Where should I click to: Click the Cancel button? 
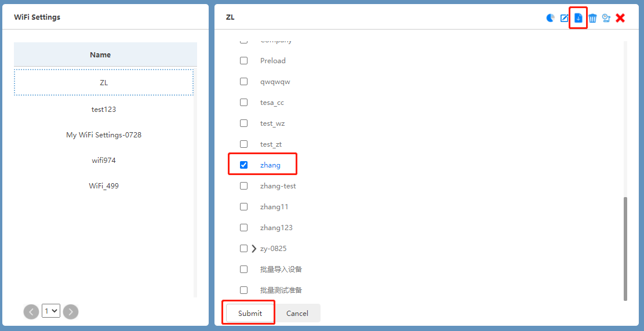(x=297, y=313)
